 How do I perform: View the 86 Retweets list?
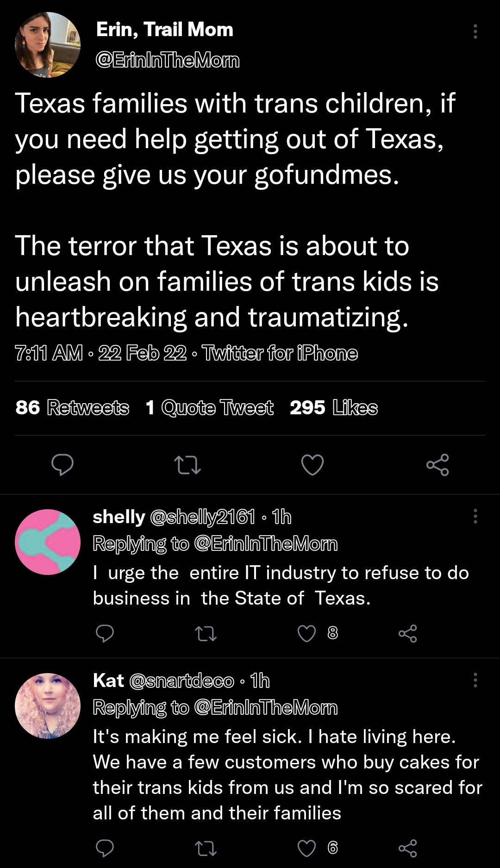pyautogui.click(x=72, y=408)
